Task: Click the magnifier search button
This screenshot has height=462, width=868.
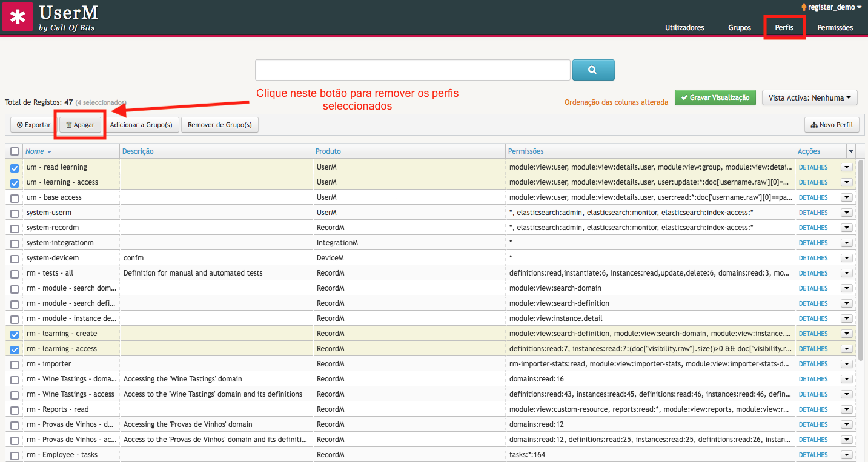Action: pyautogui.click(x=593, y=70)
